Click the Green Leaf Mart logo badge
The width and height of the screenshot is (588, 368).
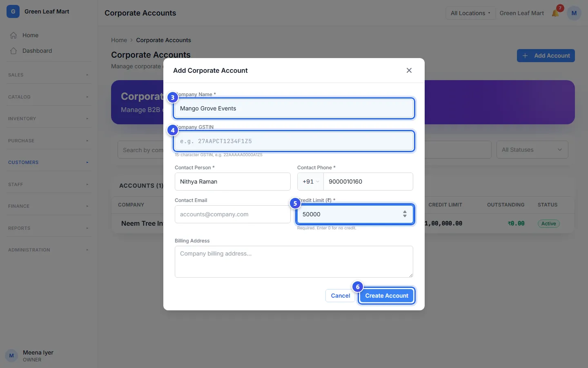click(13, 11)
